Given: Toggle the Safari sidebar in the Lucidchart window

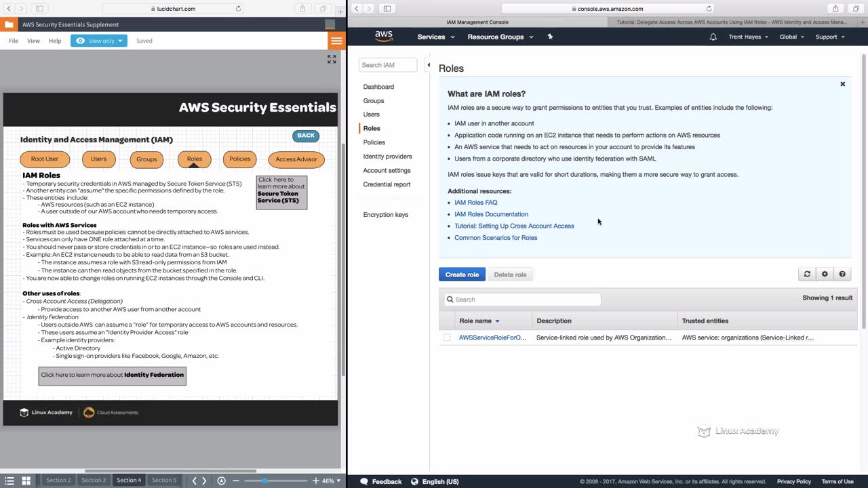Looking at the screenshot, I should [x=39, y=9].
